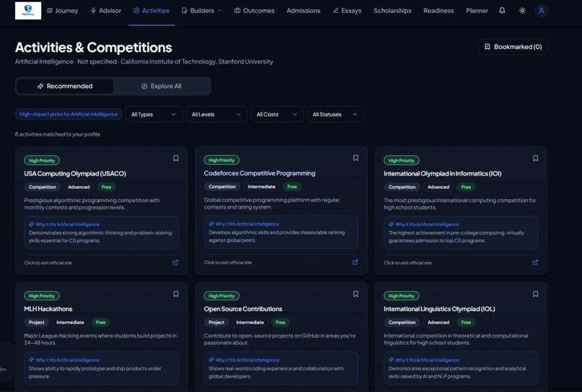Open external link icon on IOI card
The height and width of the screenshot is (392, 582).
click(535, 263)
